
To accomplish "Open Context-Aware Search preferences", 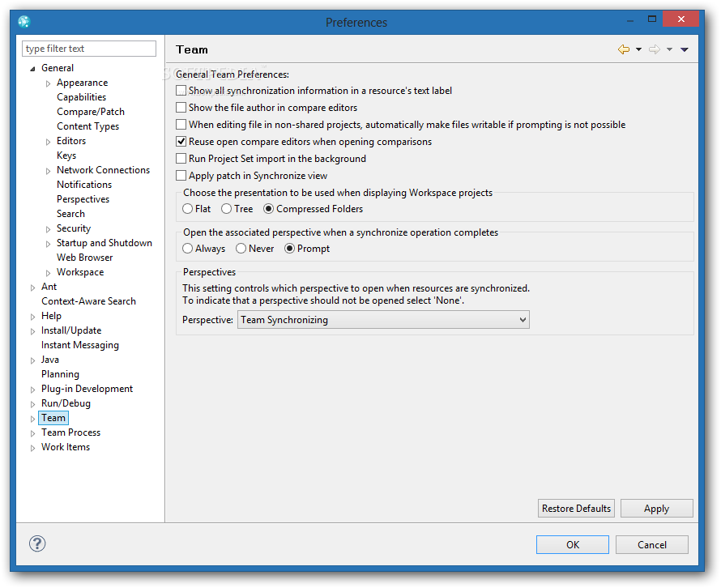I will coord(89,301).
